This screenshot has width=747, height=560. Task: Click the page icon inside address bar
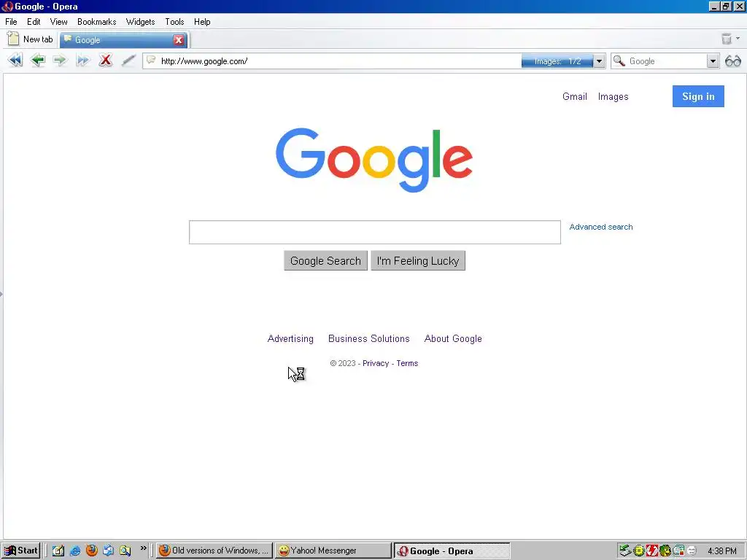point(151,61)
